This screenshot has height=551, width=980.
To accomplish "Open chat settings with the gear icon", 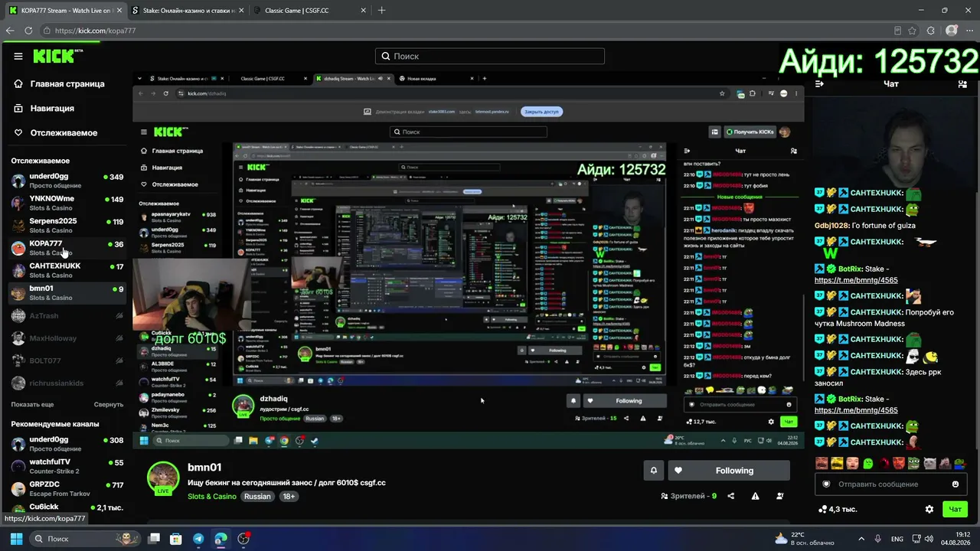I will click(929, 509).
